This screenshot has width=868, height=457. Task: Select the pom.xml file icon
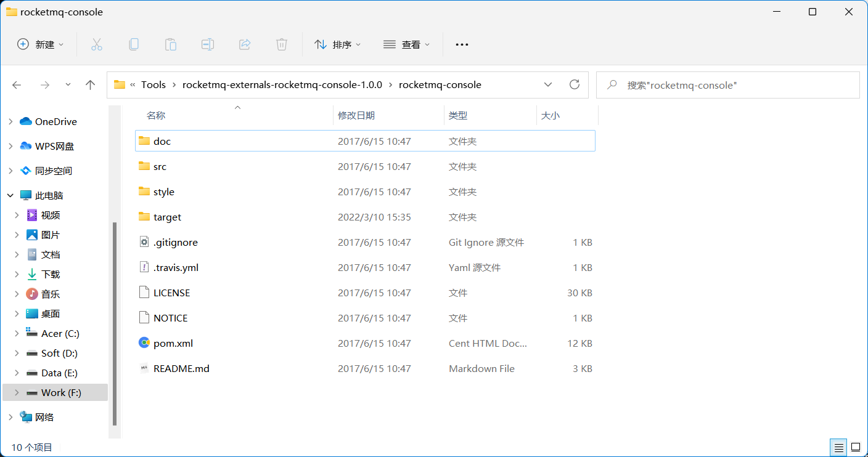click(x=144, y=343)
